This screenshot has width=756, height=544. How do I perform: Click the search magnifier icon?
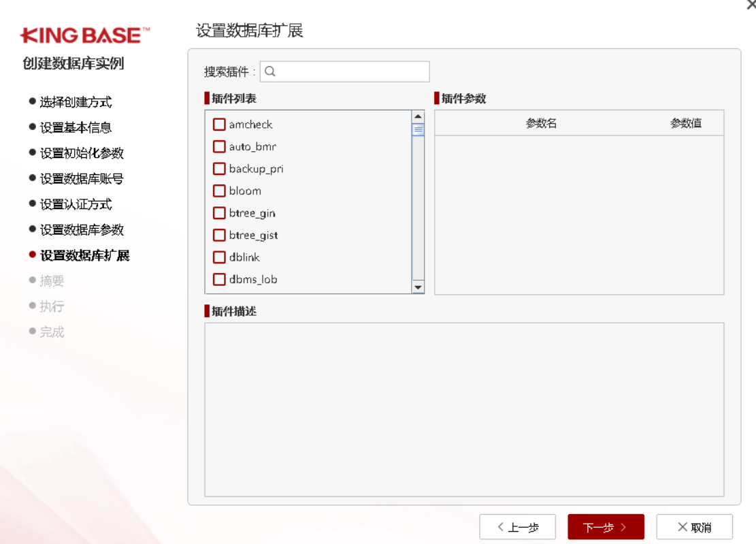tap(269, 71)
